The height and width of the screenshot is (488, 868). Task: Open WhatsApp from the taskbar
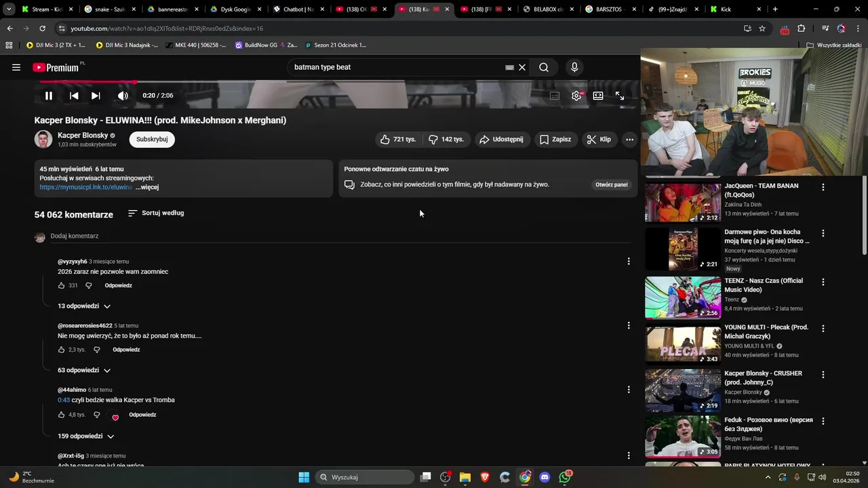(566, 477)
